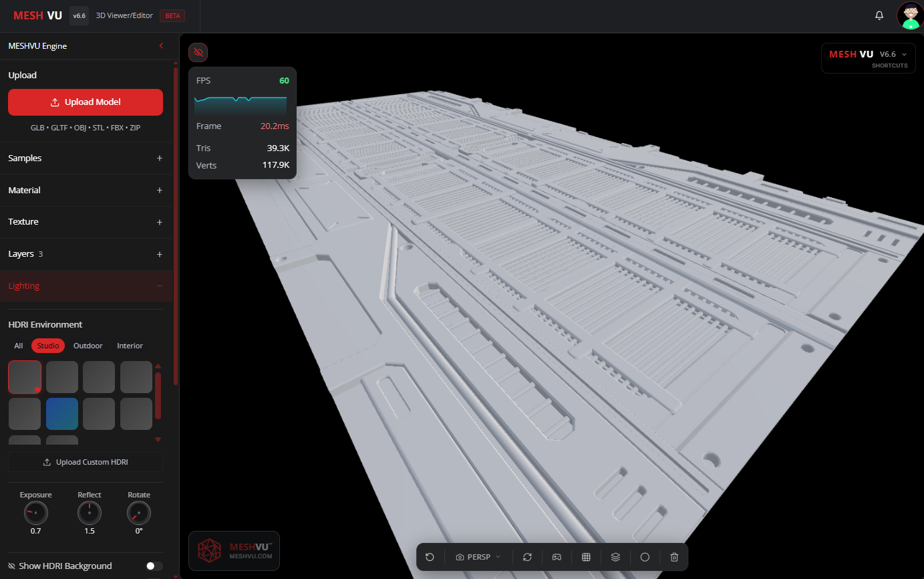The height and width of the screenshot is (579, 924).
Task: Click the Upload Model button
Action: pos(86,102)
